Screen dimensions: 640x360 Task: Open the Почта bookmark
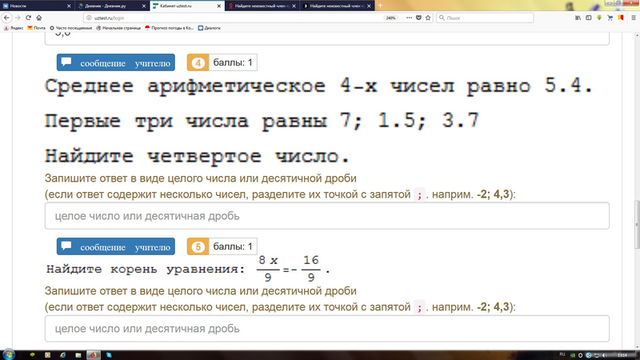(x=36, y=28)
